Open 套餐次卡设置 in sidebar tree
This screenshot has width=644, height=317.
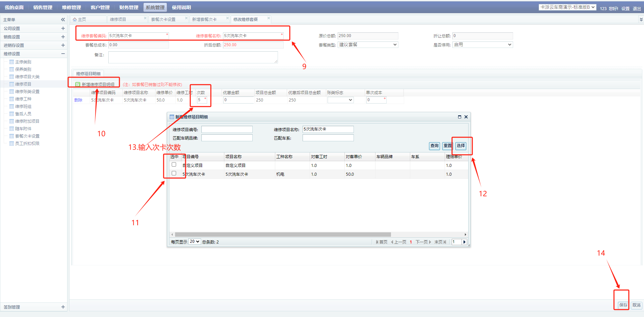click(27, 136)
